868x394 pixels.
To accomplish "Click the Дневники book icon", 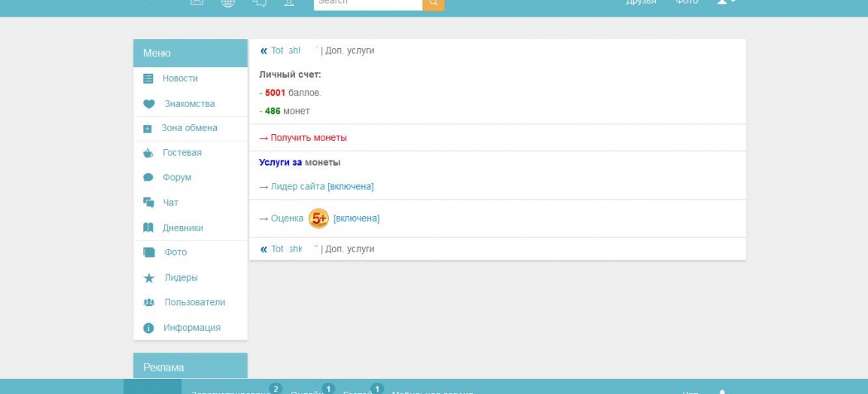I will tap(148, 228).
